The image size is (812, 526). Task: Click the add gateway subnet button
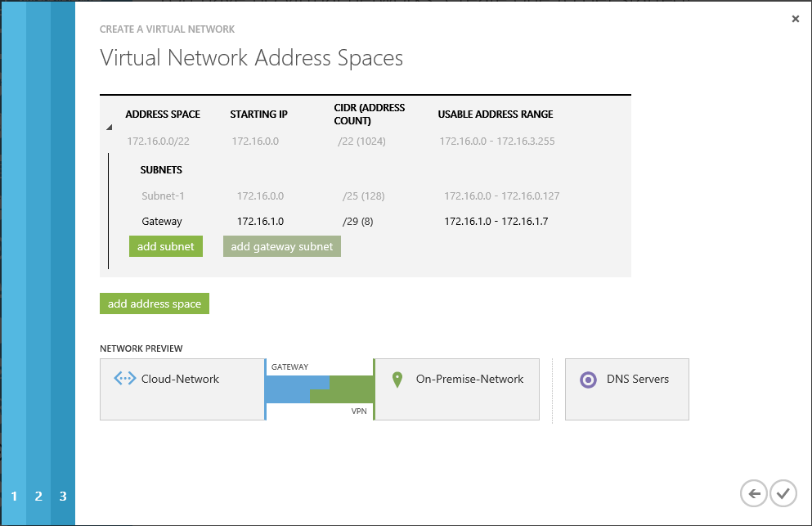(282, 246)
